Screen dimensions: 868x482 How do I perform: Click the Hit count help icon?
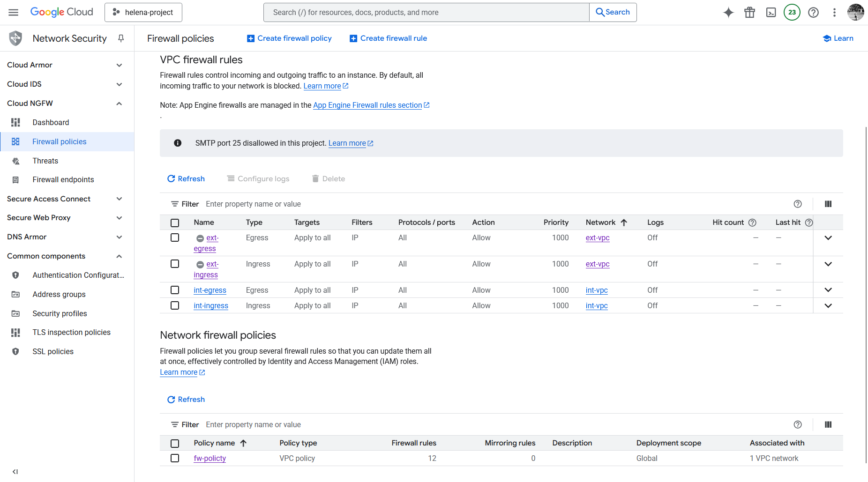tap(752, 222)
